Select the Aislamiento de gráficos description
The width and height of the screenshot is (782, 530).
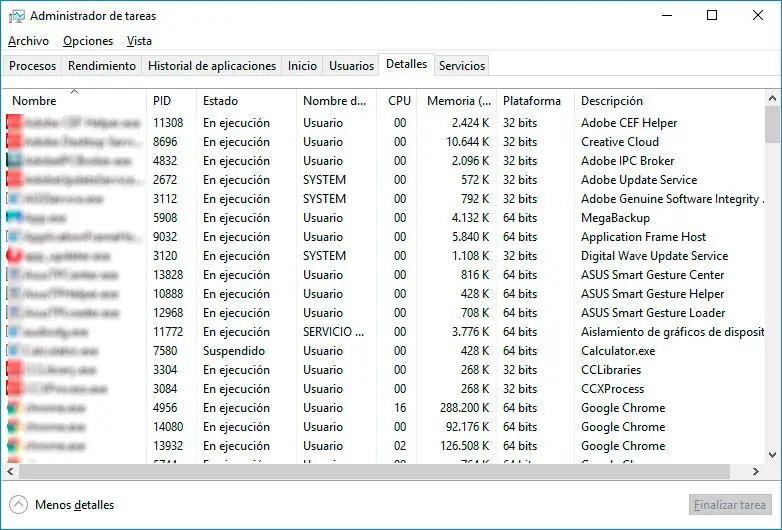672,332
